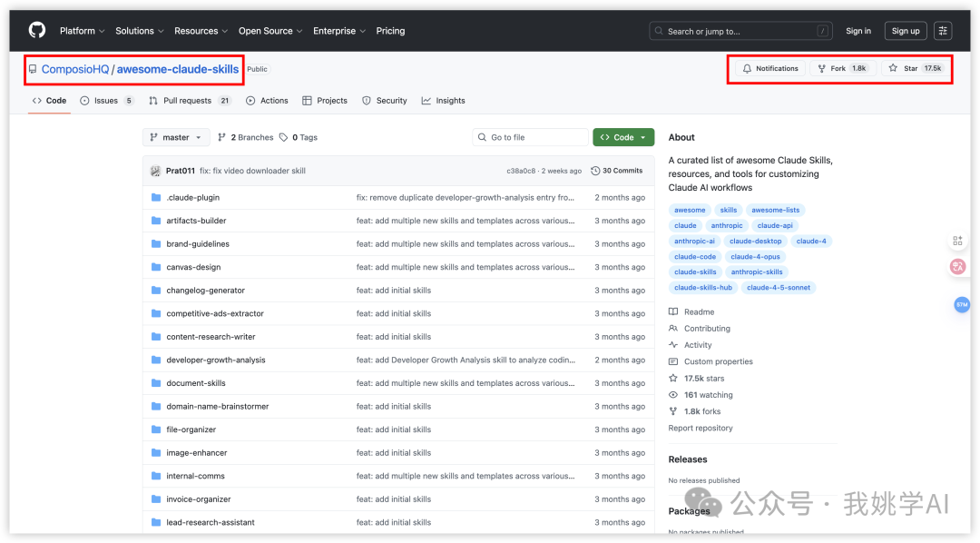Open the Open Source navigation menu
The image size is (980, 543).
pos(269,31)
